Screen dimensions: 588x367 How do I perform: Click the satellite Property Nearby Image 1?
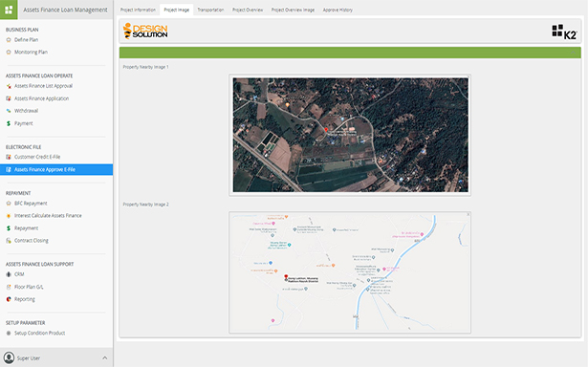click(350, 135)
